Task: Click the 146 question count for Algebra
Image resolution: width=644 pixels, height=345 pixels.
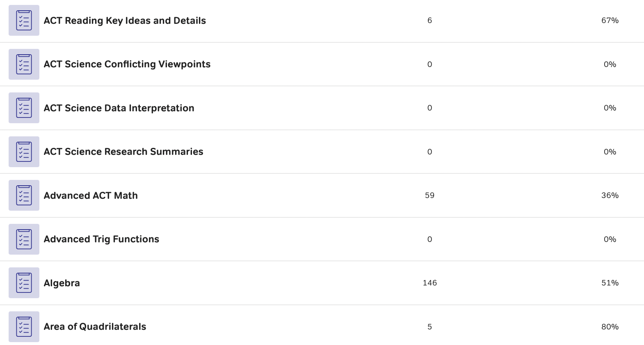Action: 429,283
